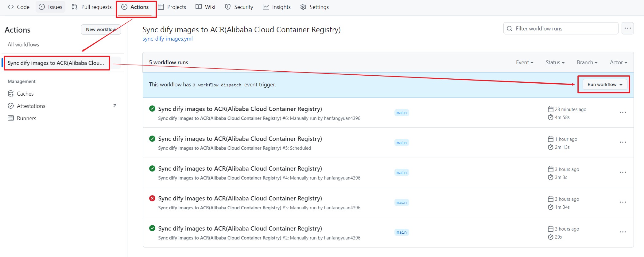Click main branch label of run #6

[402, 113]
